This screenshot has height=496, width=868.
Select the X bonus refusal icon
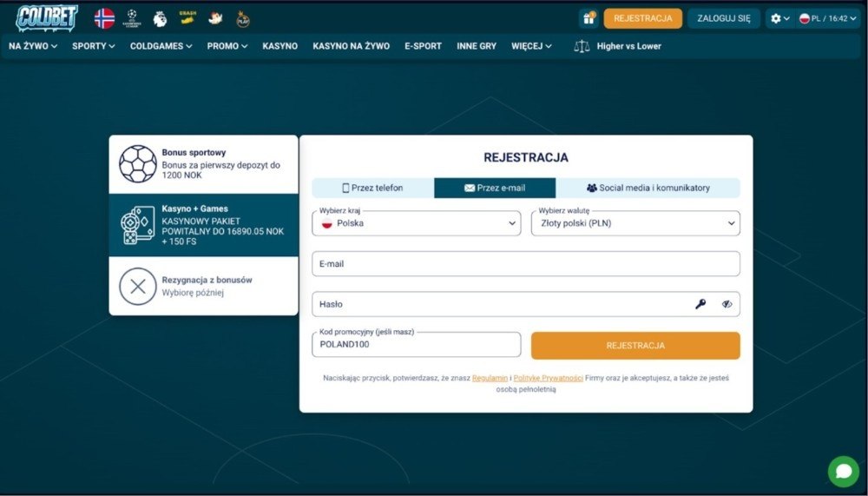[138, 287]
